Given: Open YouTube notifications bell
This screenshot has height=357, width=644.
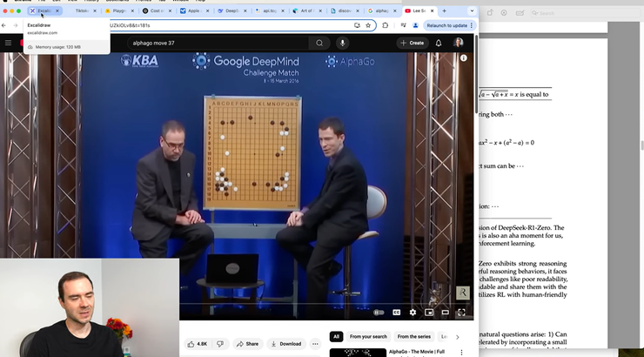Looking at the screenshot, I should point(439,43).
